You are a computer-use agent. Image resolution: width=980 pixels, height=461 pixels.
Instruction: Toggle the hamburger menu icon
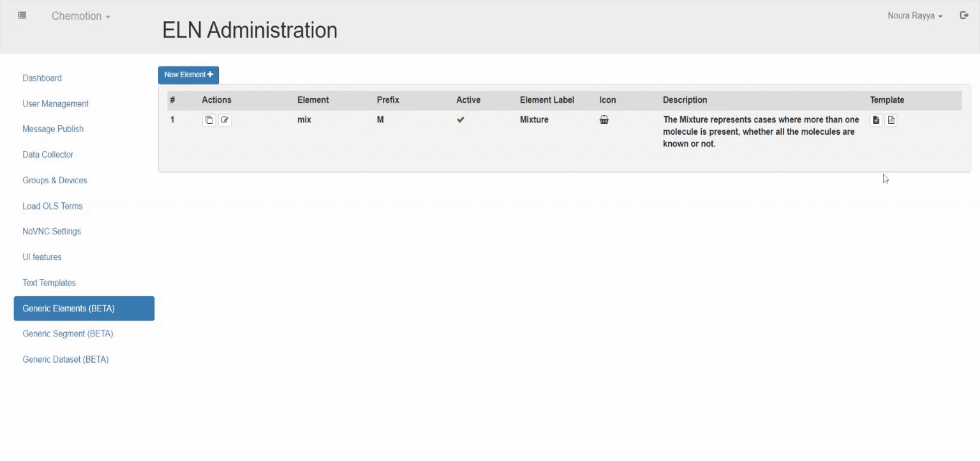point(22,15)
